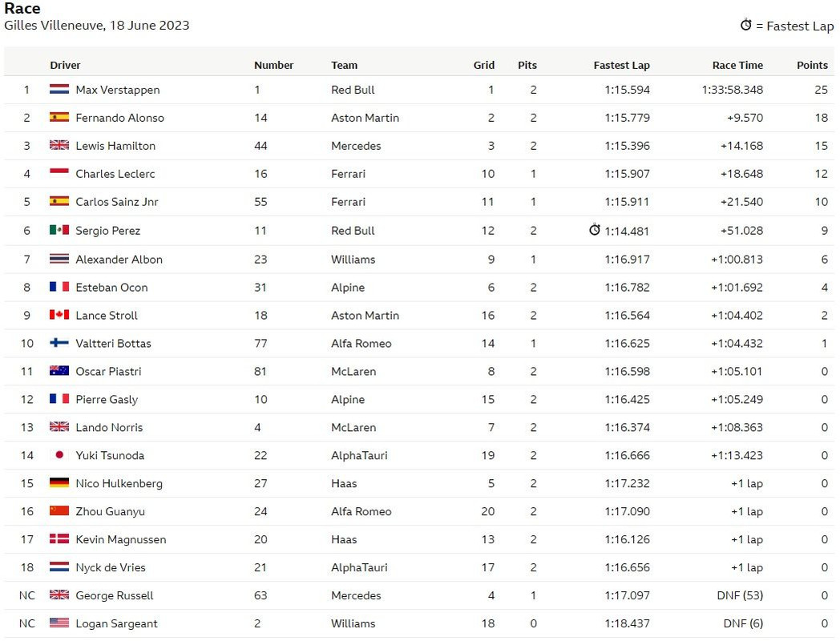Click the Monaco flag next to Charles Leclerc

tap(59, 174)
